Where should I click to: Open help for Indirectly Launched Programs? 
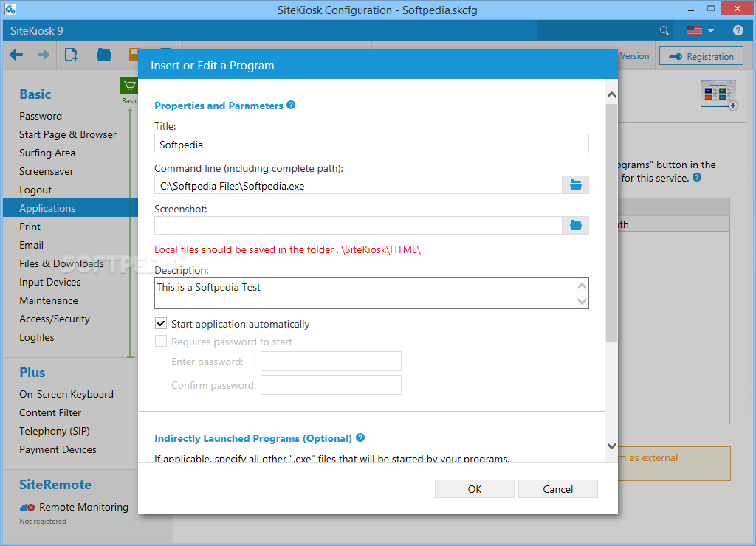360,438
